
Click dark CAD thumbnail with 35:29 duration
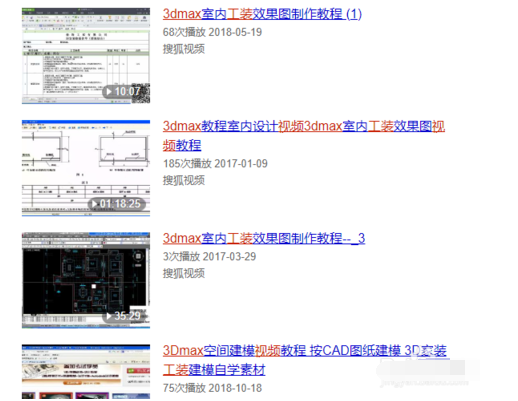[86, 280]
